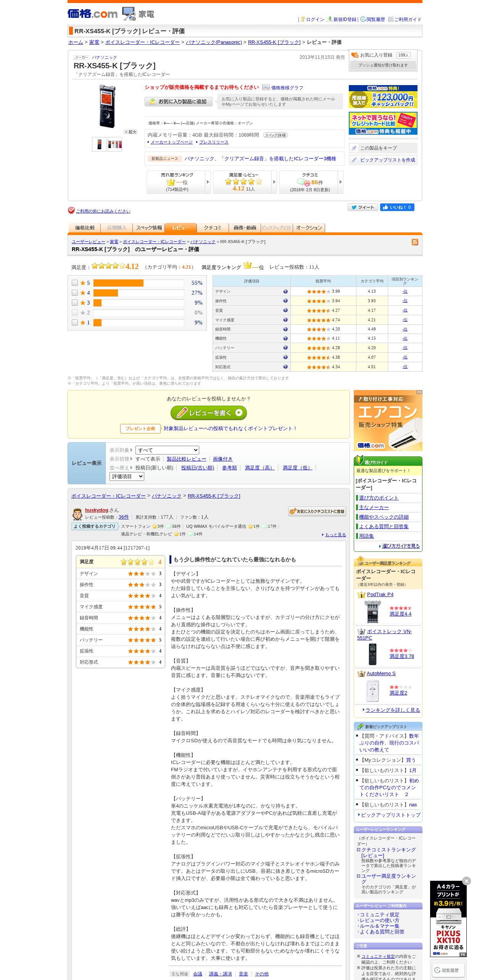The height and width of the screenshot is (980, 490).
Task: Click the 拡大 enlarge image icon
Action: pos(131,132)
